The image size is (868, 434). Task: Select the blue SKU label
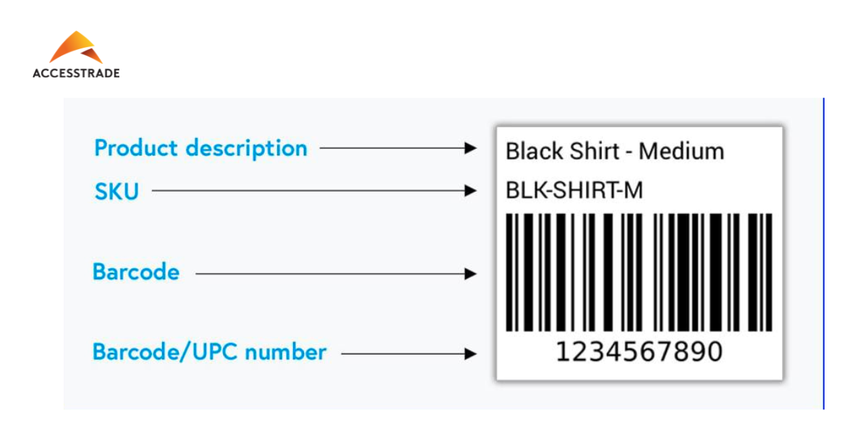tap(116, 192)
